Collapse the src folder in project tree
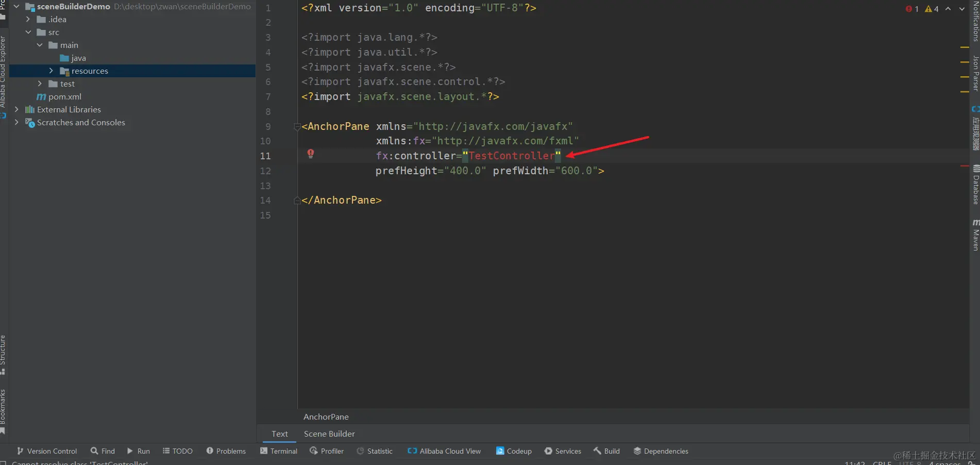980x465 pixels. coord(28,32)
